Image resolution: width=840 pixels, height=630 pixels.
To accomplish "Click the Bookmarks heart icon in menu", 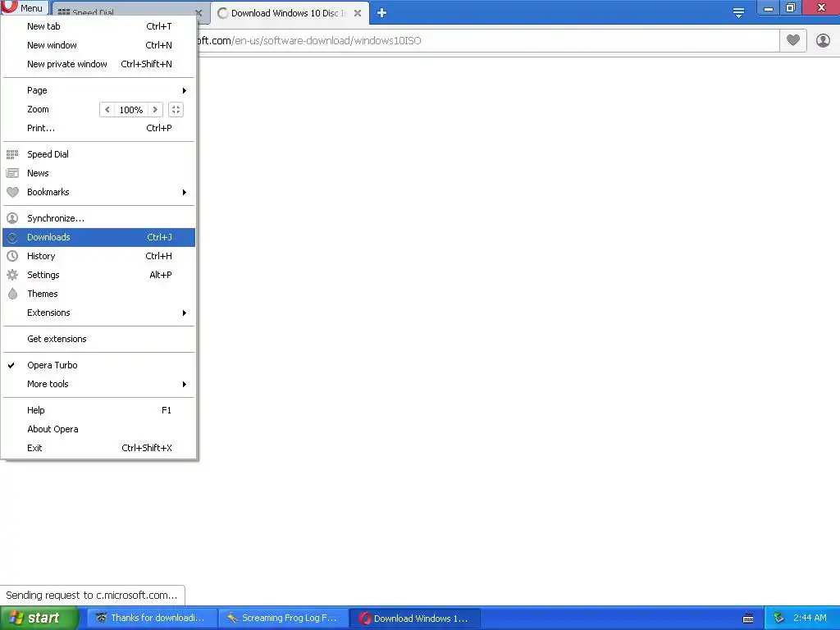I will pos(12,192).
